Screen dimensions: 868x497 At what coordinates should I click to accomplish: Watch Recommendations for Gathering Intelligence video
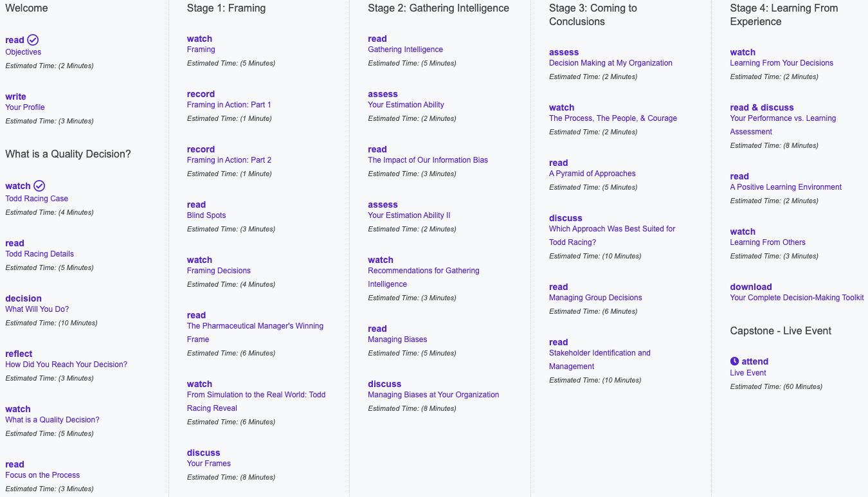(x=423, y=271)
